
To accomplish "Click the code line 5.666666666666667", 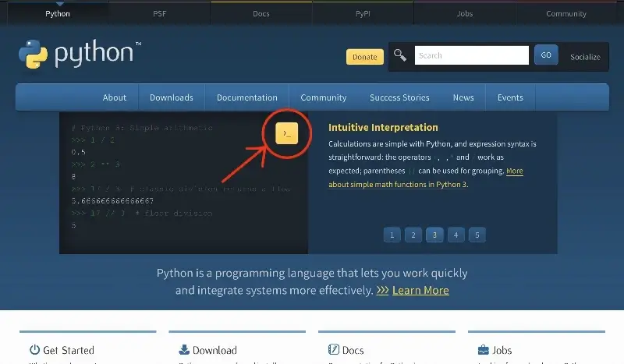I will coord(112,200).
